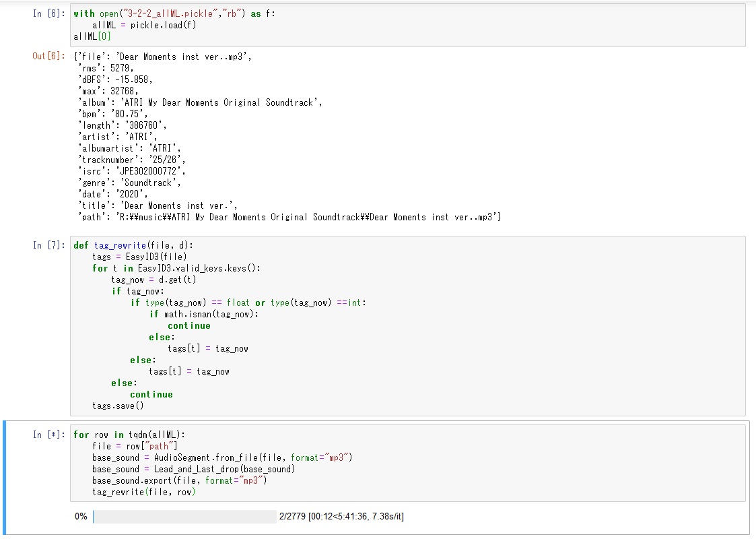The height and width of the screenshot is (541, 756).
Task: Click the Lead_and_Last_drop(base_sound) line
Action: [194, 469]
